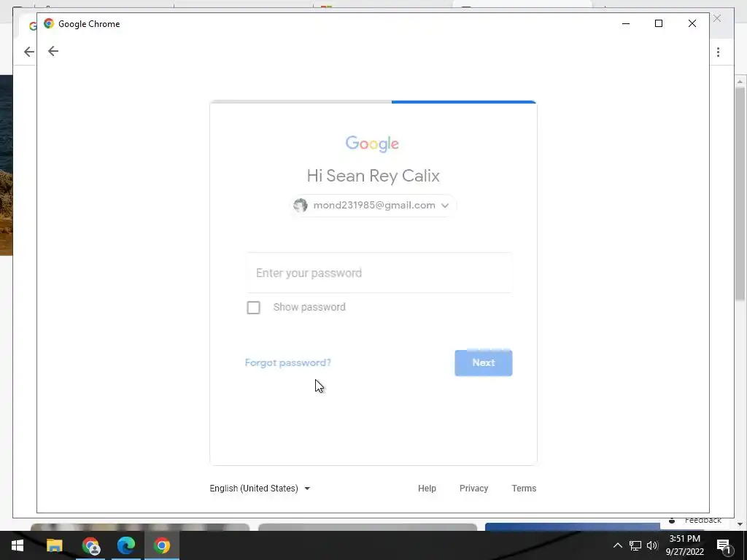The height and width of the screenshot is (560, 747).
Task: Switch to active Chrome taskbar icon
Action: click(162, 545)
